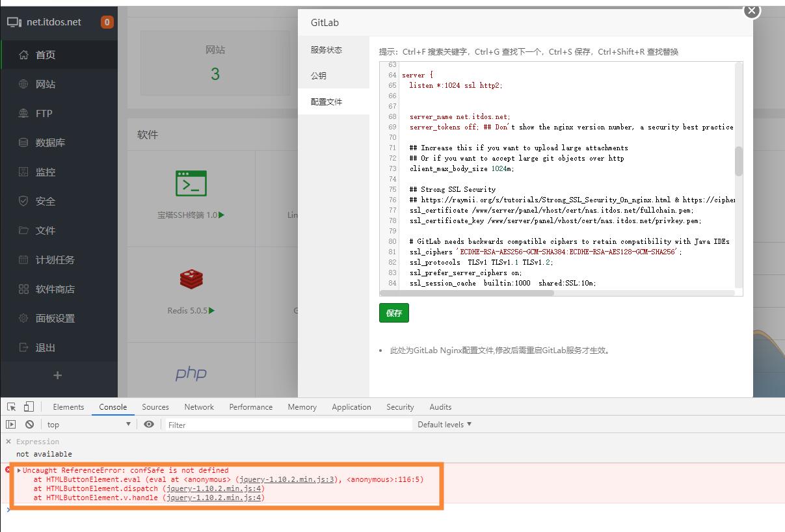Open the Sources DevTools tab
The image size is (785, 532).
(155, 406)
